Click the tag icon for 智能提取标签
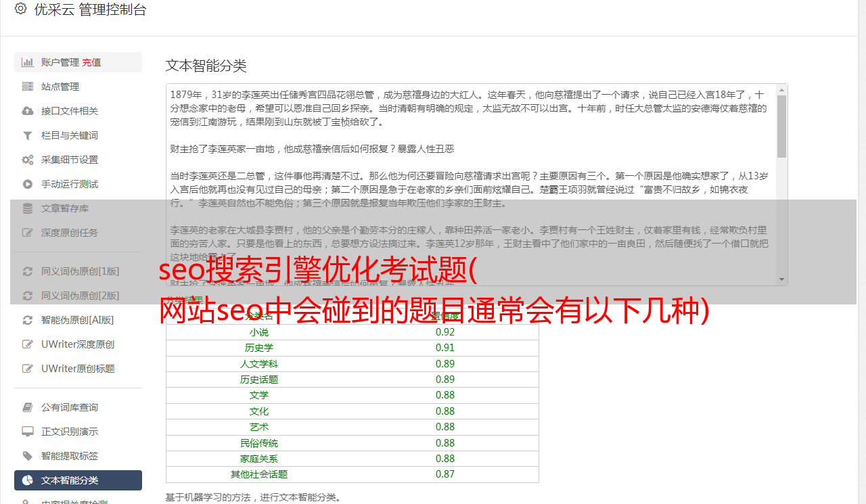The image size is (866, 504). [28, 456]
